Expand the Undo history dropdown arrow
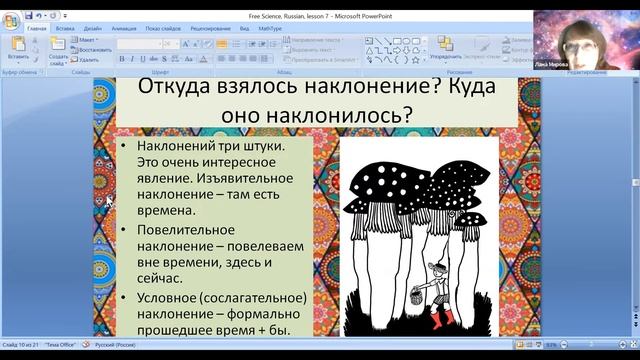Image resolution: width=640 pixels, height=360 pixels. (x=45, y=16)
